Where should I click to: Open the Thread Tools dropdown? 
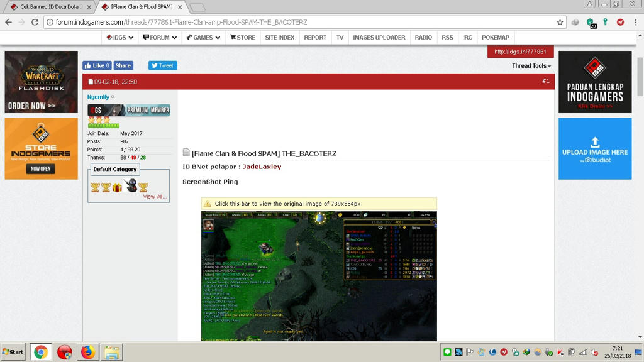click(531, 65)
